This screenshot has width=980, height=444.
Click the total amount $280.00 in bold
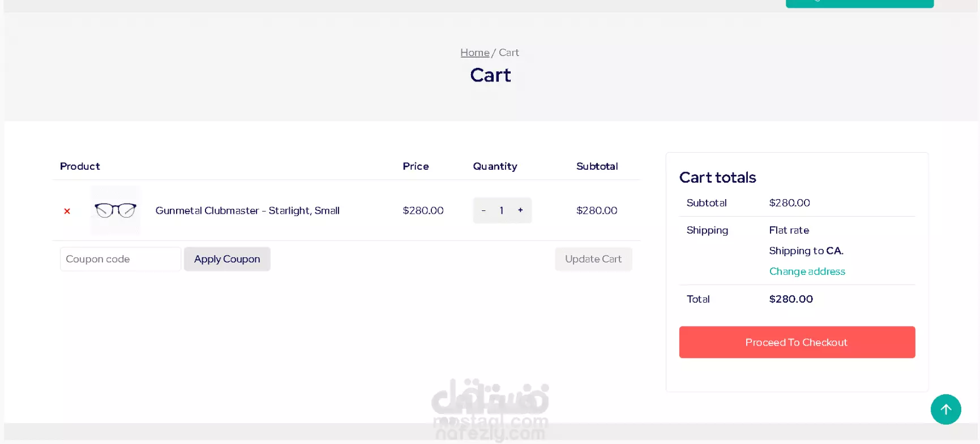[x=791, y=299]
